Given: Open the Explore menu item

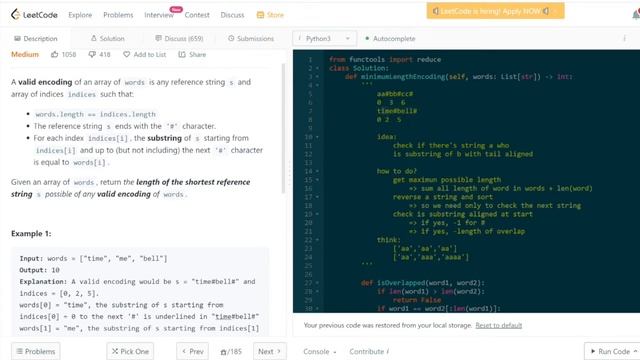Looking at the screenshot, I should coord(80,15).
